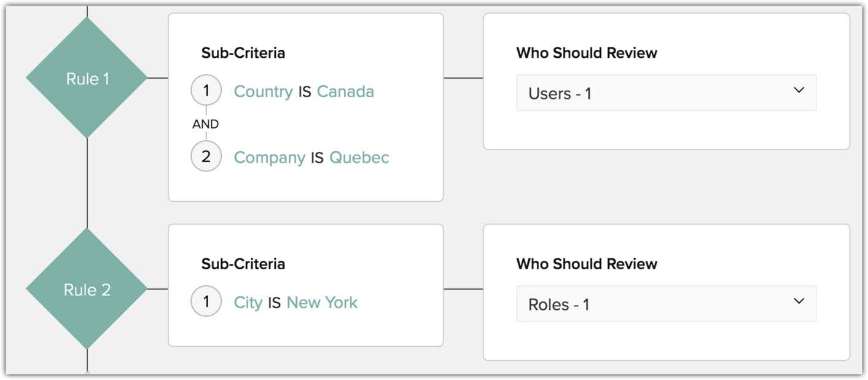868x380 pixels.
Task: Click the Quebec value link
Action: (x=359, y=157)
